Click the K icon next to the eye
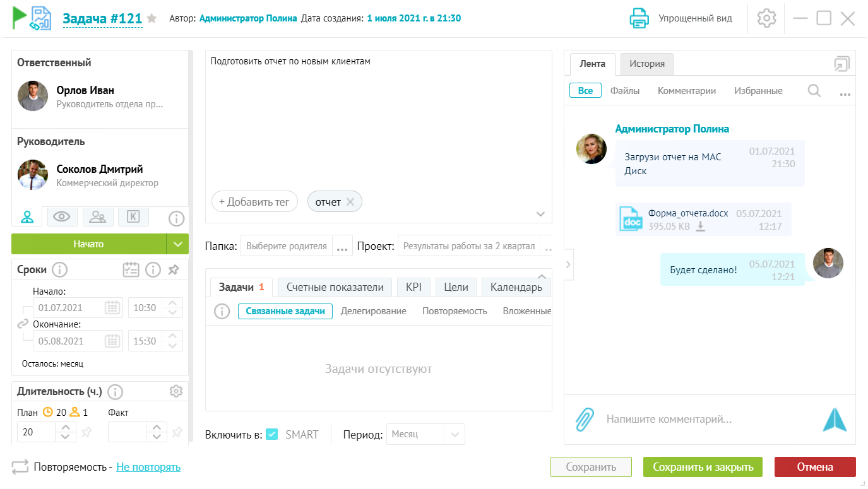 click(133, 216)
